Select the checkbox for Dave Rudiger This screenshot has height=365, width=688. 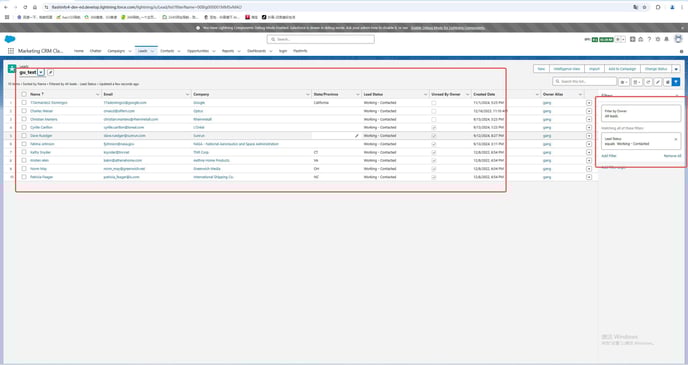24,136
